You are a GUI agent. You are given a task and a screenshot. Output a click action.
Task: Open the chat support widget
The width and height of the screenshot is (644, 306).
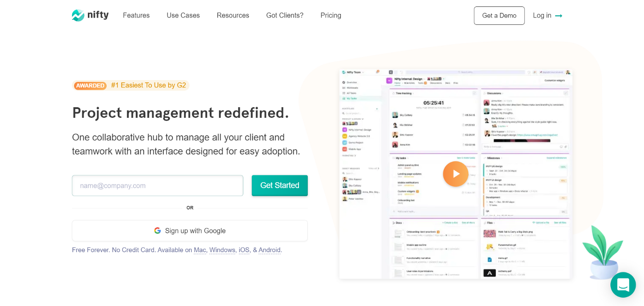coord(623,285)
